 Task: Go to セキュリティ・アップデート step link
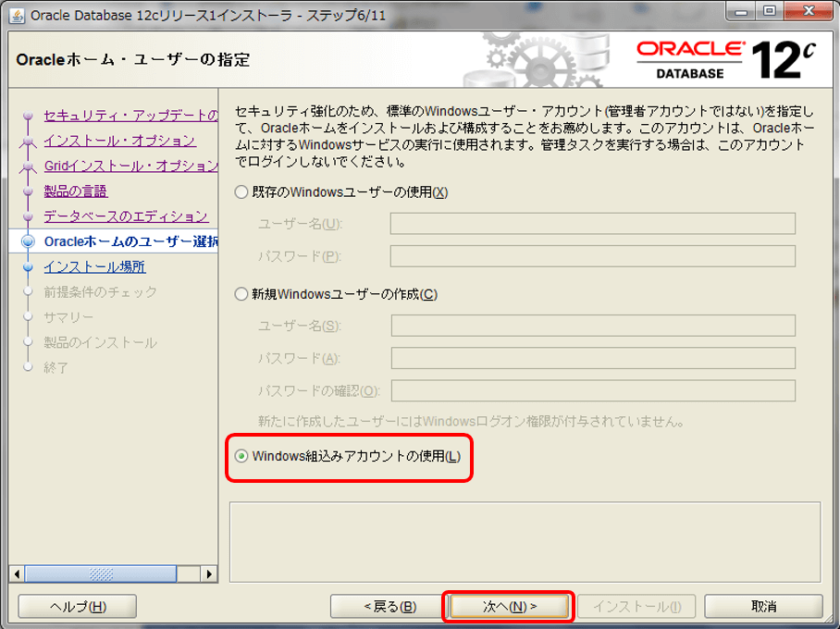click(x=130, y=116)
